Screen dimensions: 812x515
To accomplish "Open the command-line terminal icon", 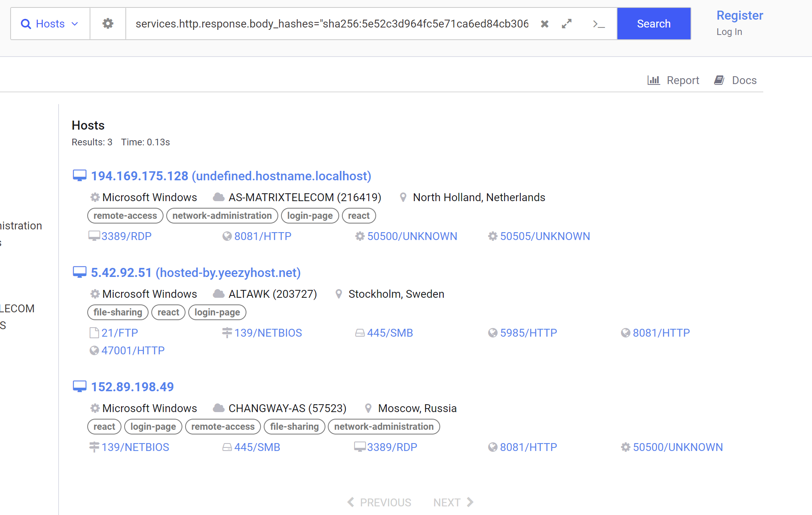I will tap(598, 24).
